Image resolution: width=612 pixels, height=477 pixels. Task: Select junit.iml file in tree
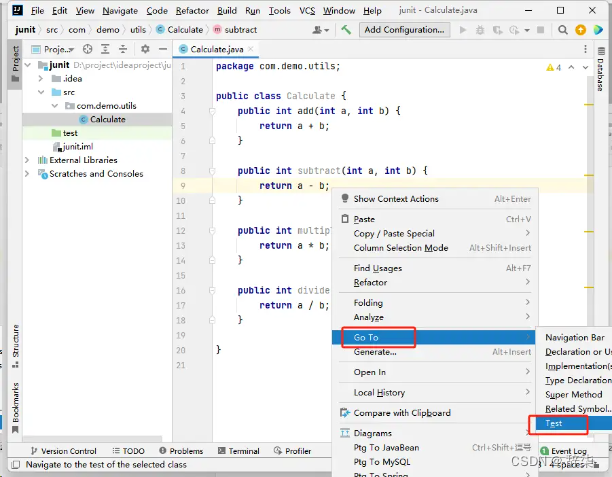(98, 146)
